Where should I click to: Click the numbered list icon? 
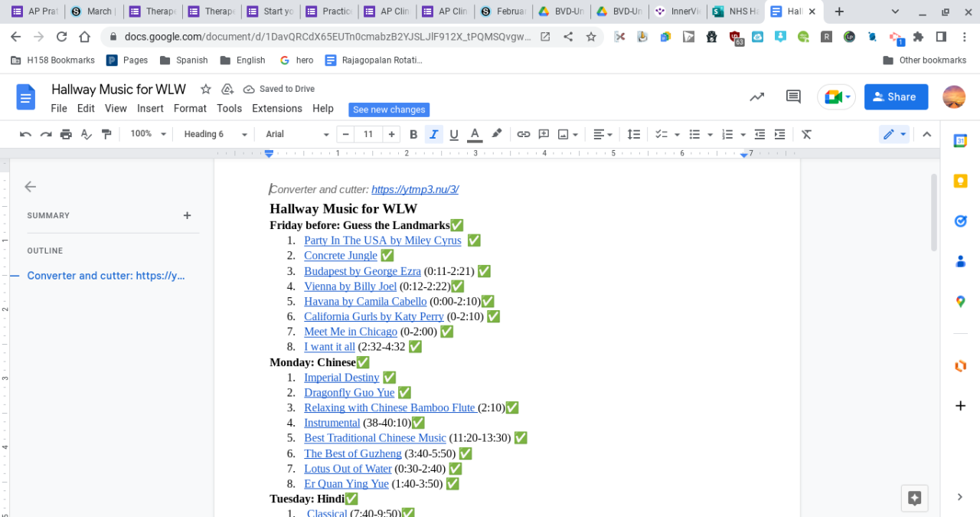pyautogui.click(x=727, y=134)
